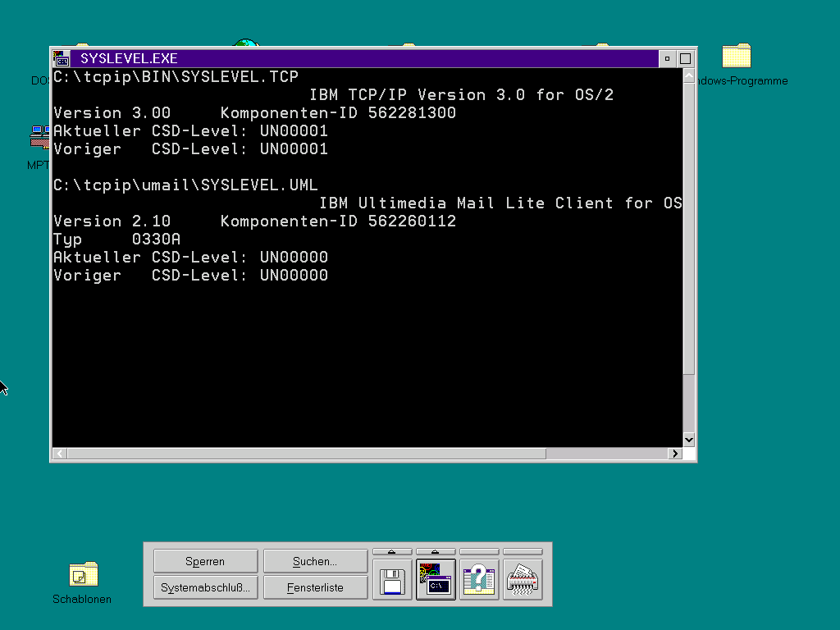Click the Sperren button
Image resolution: width=840 pixels, height=630 pixels.
point(205,561)
